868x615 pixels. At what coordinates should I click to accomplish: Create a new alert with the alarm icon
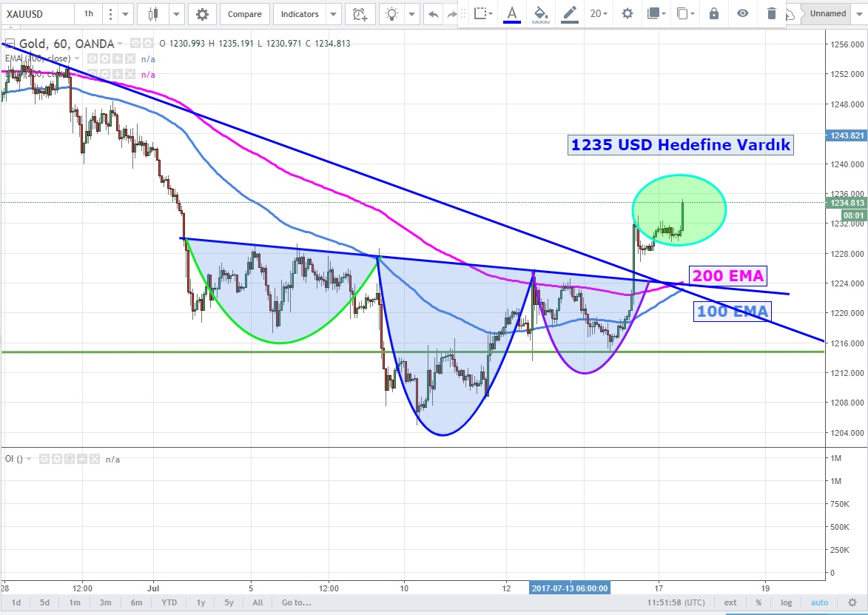pyautogui.click(x=360, y=14)
